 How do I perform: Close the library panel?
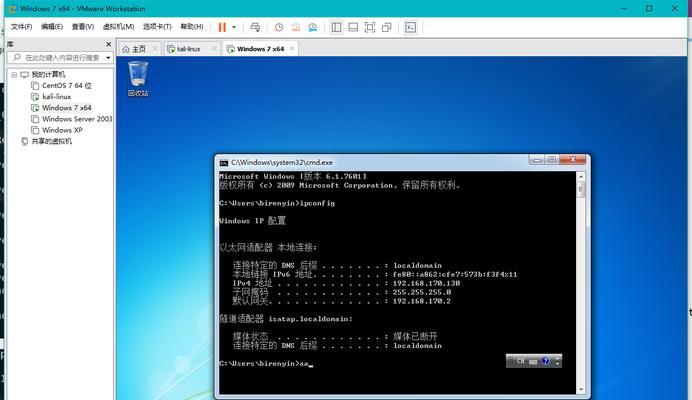[x=108, y=44]
